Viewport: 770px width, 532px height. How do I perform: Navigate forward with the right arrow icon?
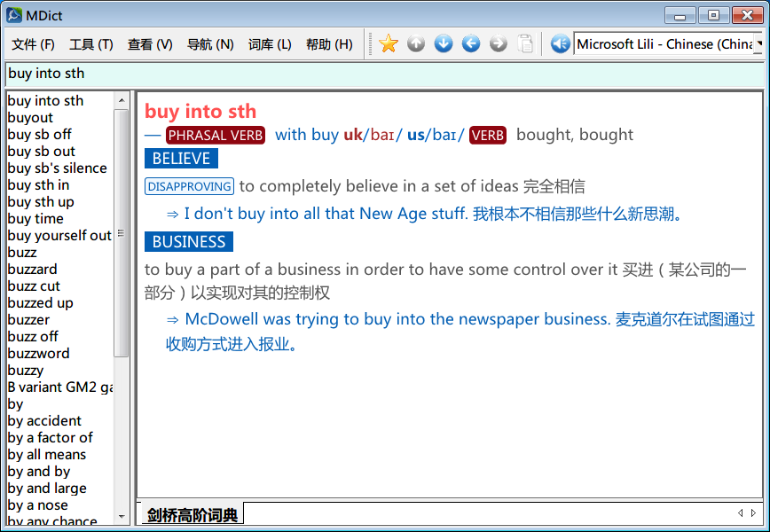(499, 43)
